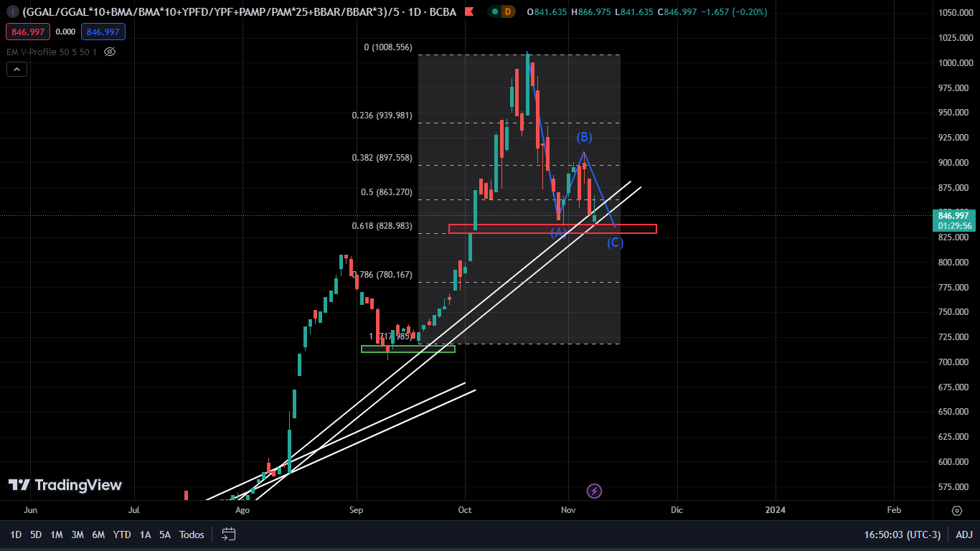This screenshot has width=980, height=551.
Task: Click the 0.786 (780.167) Fibonacci label
Action: [382, 275]
